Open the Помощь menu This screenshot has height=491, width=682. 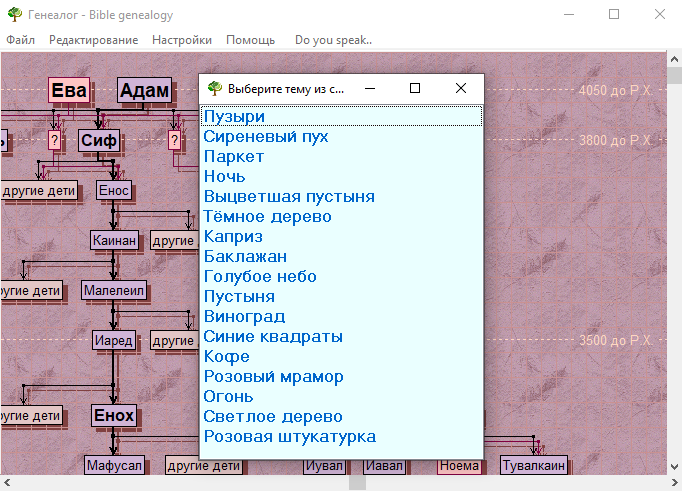coord(250,40)
